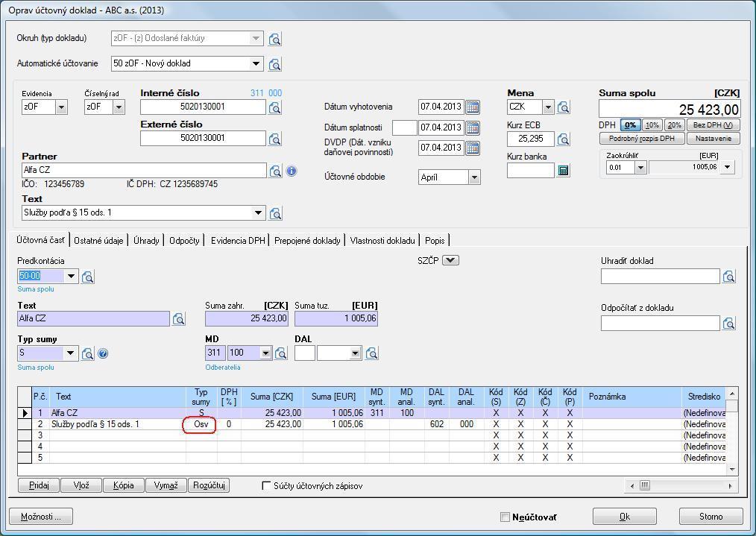Viewport: 756px width, 536px height.
Task: Toggle Súčty účtovných zápisov checkbox
Action: [266, 485]
